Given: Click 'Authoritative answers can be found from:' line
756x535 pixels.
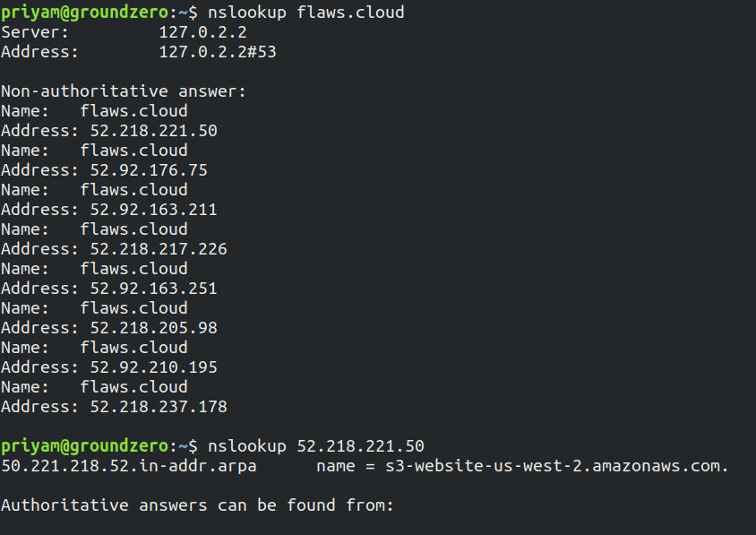Looking at the screenshot, I should 197,505.
